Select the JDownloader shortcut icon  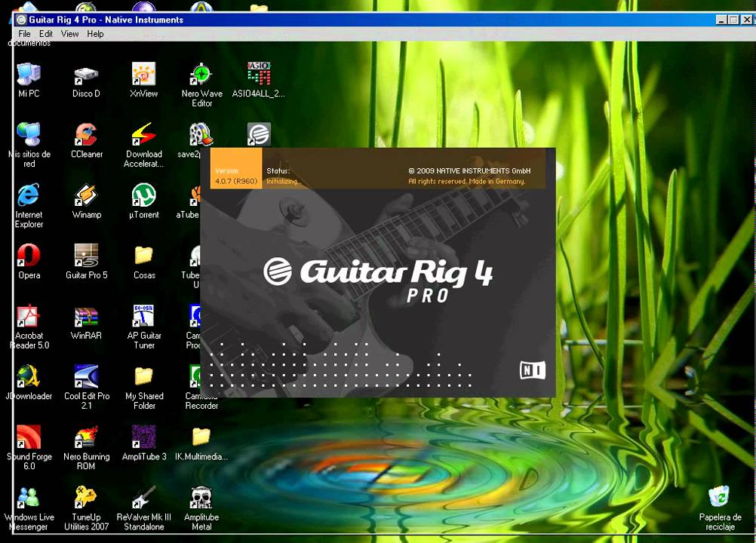tap(29, 376)
